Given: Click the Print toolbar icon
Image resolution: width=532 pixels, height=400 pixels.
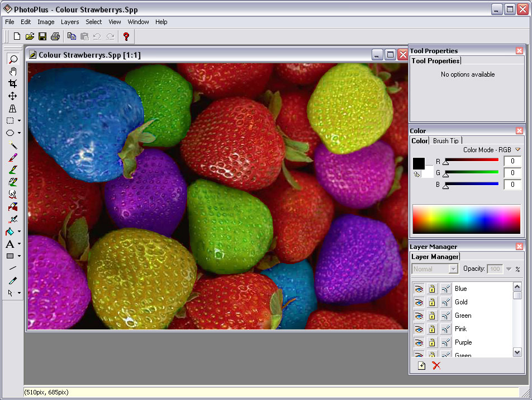Looking at the screenshot, I should tap(55, 36).
